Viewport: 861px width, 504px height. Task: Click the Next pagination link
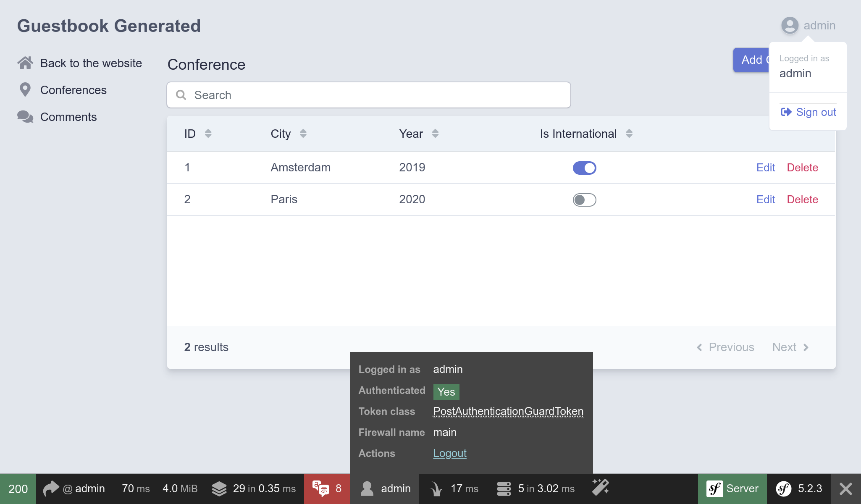790,347
